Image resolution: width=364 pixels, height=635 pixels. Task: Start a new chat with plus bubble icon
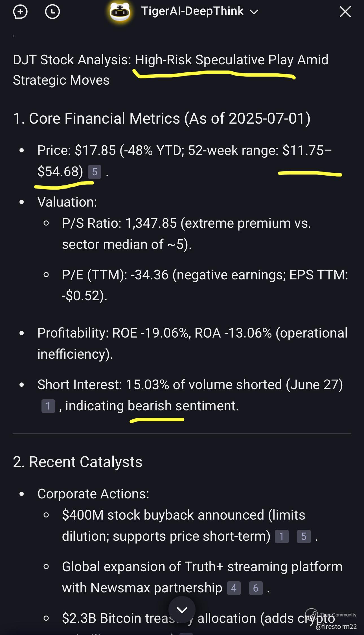tap(20, 12)
